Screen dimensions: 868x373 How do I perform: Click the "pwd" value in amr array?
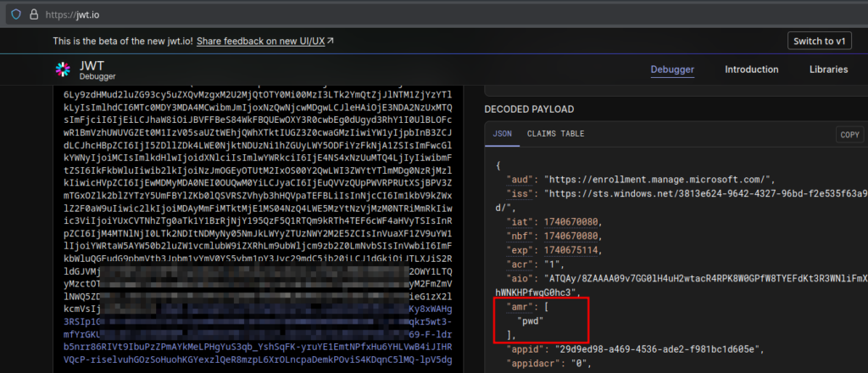(x=530, y=321)
